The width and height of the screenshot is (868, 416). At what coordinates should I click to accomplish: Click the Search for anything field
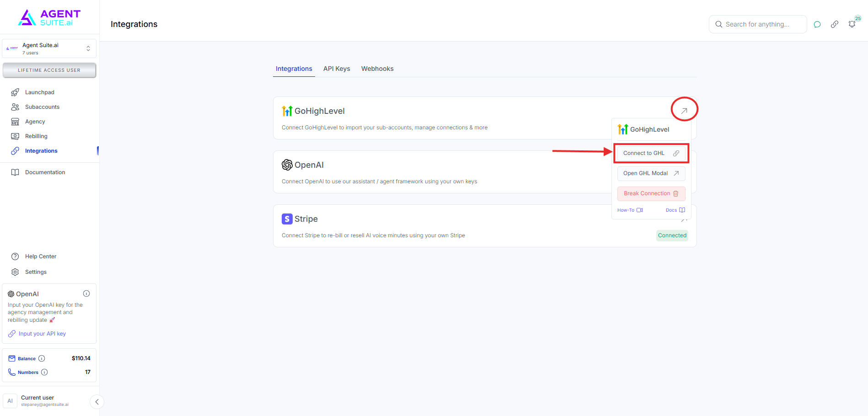[758, 24]
